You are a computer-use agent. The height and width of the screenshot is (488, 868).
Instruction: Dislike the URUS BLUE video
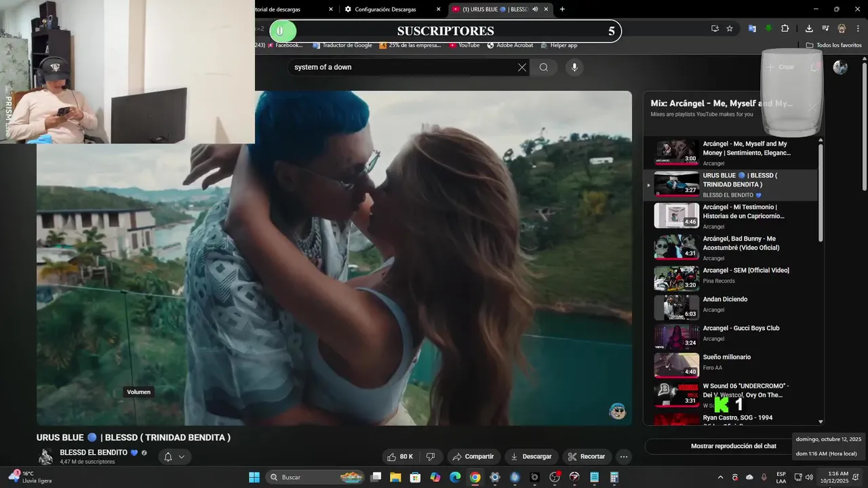tap(430, 457)
